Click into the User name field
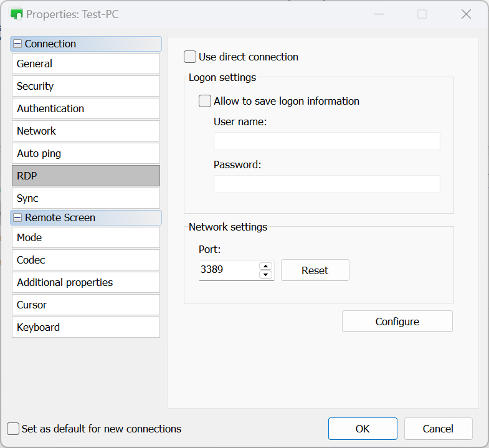This screenshot has height=448, width=489. click(x=326, y=141)
